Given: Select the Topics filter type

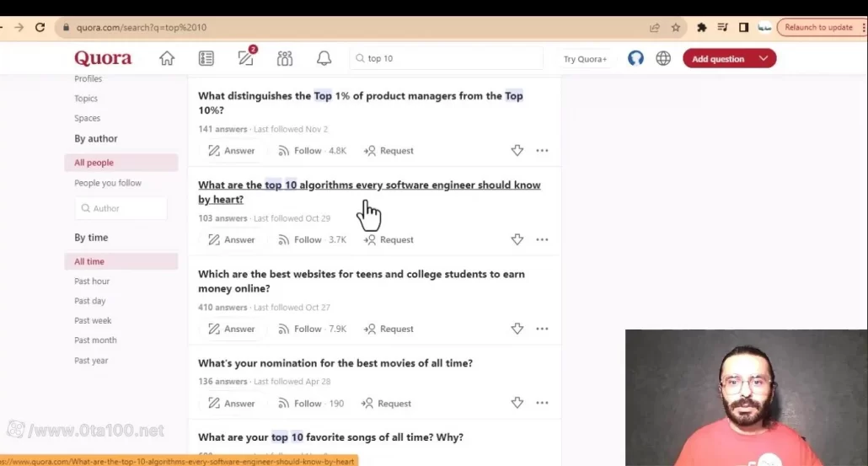Looking at the screenshot, I should pyautogui.click(x=86, y=99).
